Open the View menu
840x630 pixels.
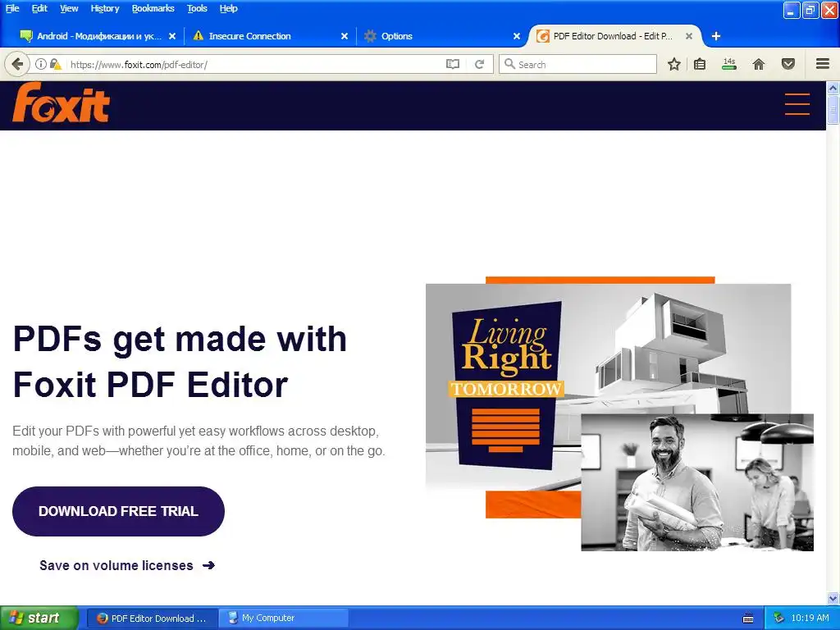pos(69,8)
